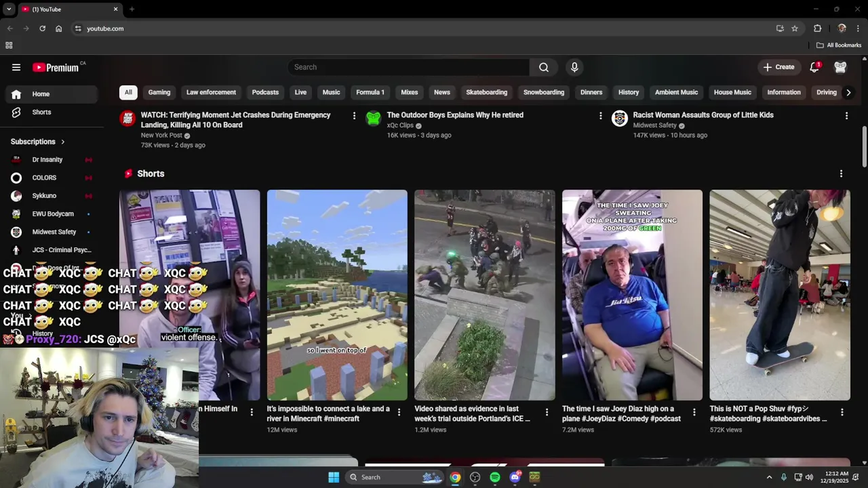Select the Gaming filter chip
Image resolution: width=868 pixels, height=488 pixels.
(159, 92)
